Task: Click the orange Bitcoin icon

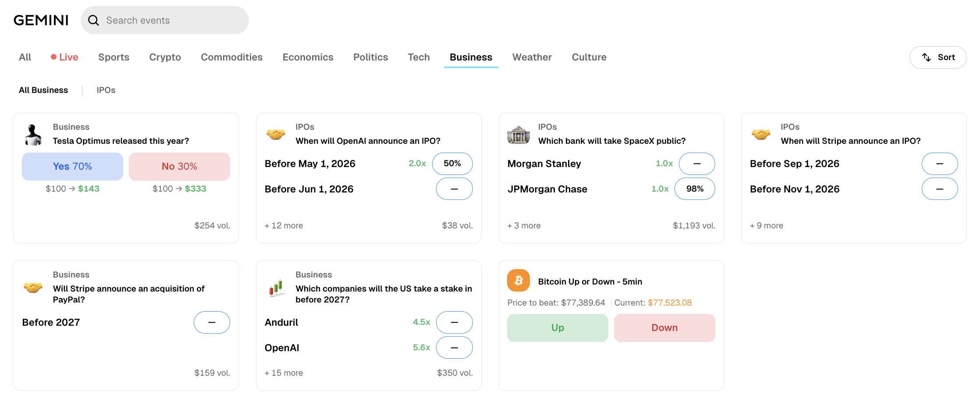Action: [x=518, y=281]
